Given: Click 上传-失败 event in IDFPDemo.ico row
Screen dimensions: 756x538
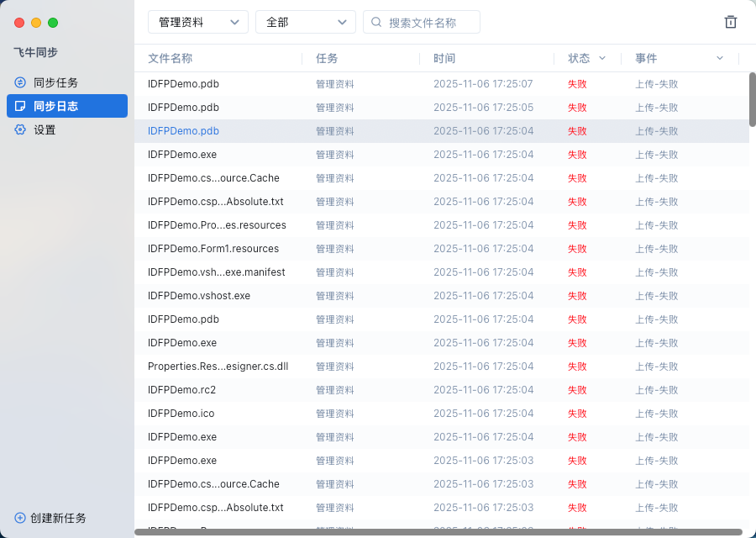Looking at the screenshot, I should (x=657, y=414).
